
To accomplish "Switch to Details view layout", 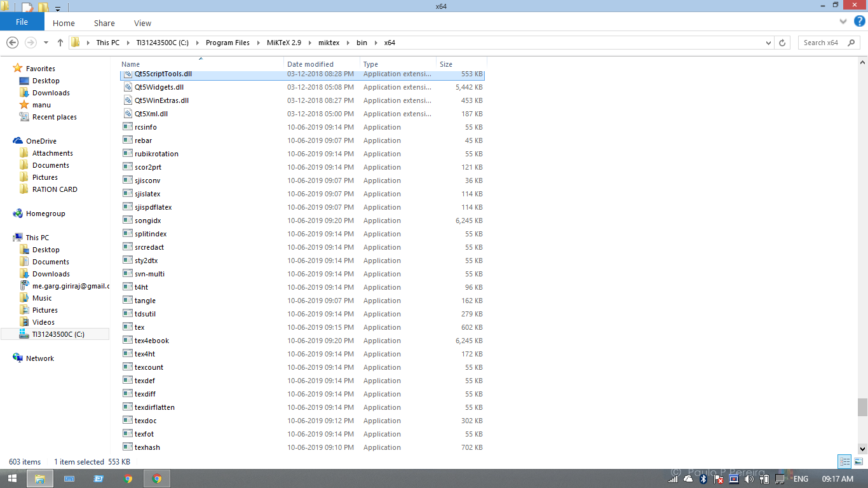I will (844, 462).
